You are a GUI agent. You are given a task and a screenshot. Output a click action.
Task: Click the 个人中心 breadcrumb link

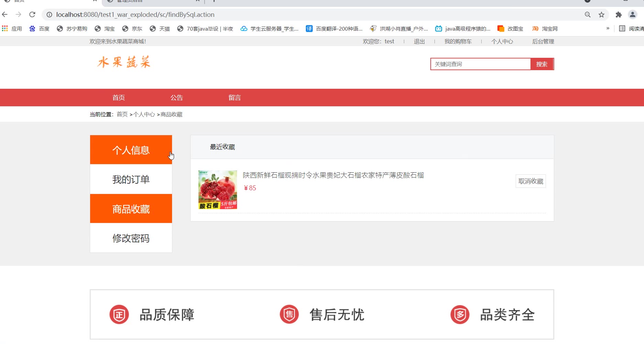pos(144,115)
